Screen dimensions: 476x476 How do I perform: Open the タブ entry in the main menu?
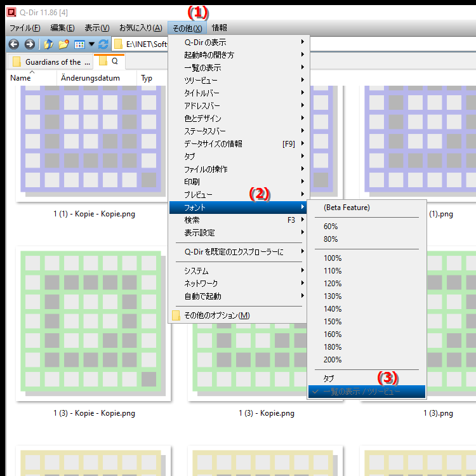pyautogui.click(x=237, y=157)
